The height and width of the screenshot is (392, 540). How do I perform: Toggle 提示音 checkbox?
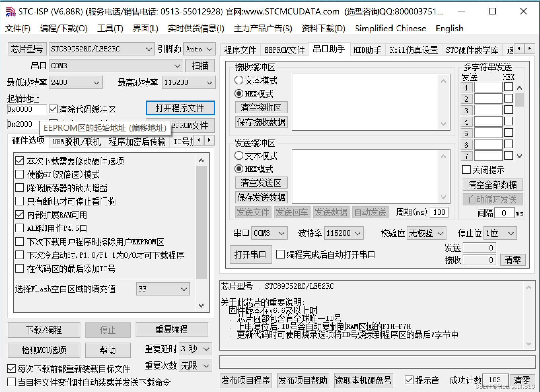click(x=409, y=380)
